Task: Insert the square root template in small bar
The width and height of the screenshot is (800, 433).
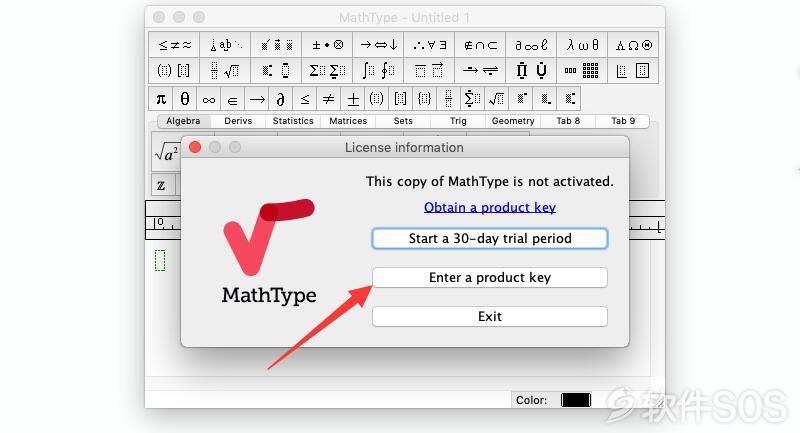Action: [x=496, y=99]
